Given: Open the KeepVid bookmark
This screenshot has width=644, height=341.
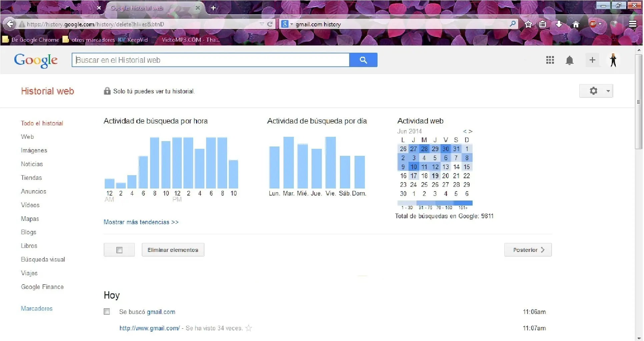Looking at the screenshot, I should pos(133,40).
